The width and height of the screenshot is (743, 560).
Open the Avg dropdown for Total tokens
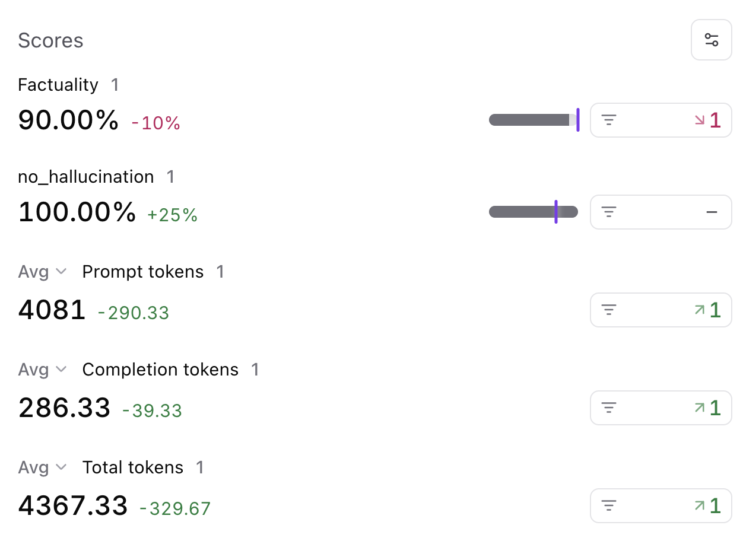pyautogui.click(x=42, y=467)
